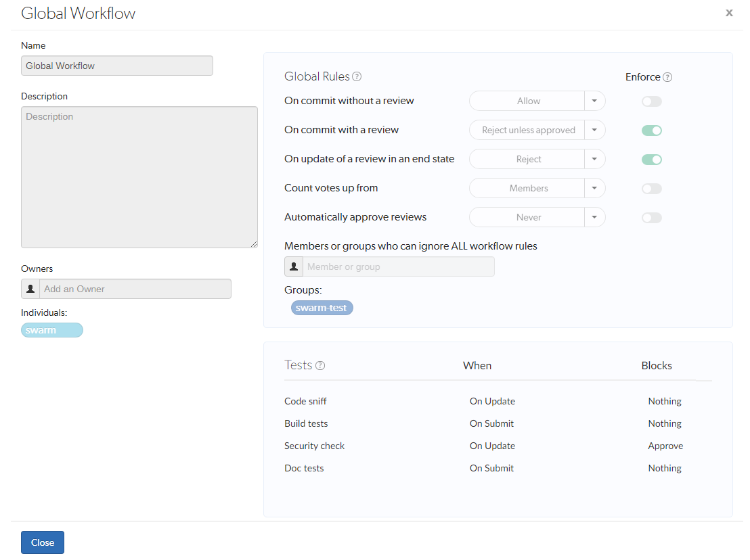Click the user icon in the Owners field
Viewport: 750px width, 560px height.
(30, 289)
